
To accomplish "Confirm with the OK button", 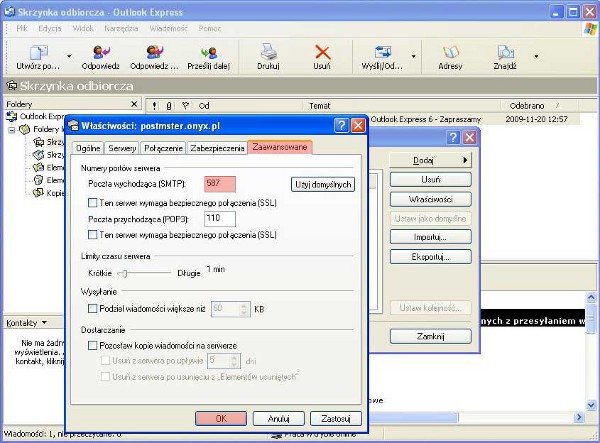I will point(221,419).
